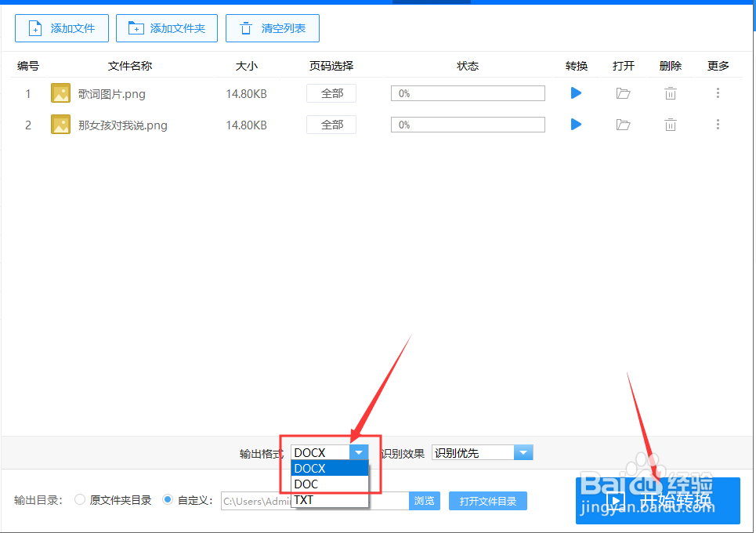756x533 pixels.
Task: Remove 那女孩对我说.png with delete icon
Action: pyautogui.click(x=670, y=124)
